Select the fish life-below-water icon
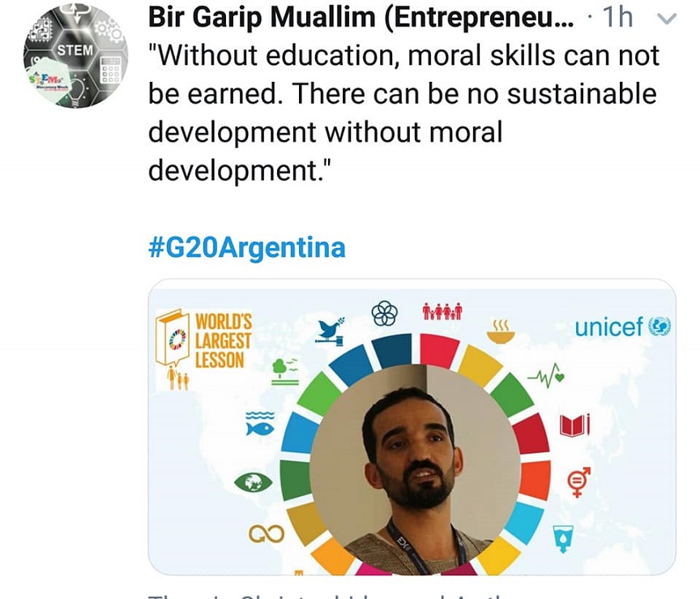The image size is (700, 599). tap(260, 423)
